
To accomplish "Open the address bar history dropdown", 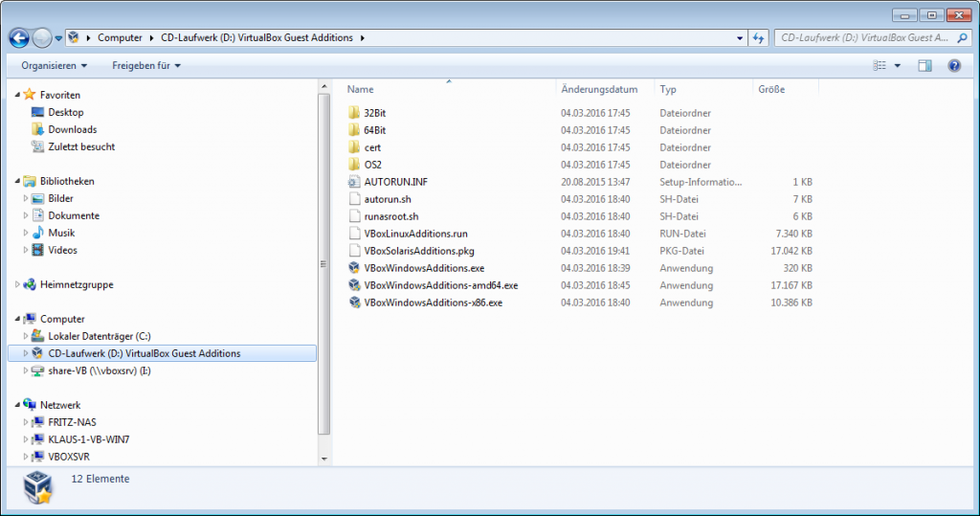I will [x=740, y=38].
